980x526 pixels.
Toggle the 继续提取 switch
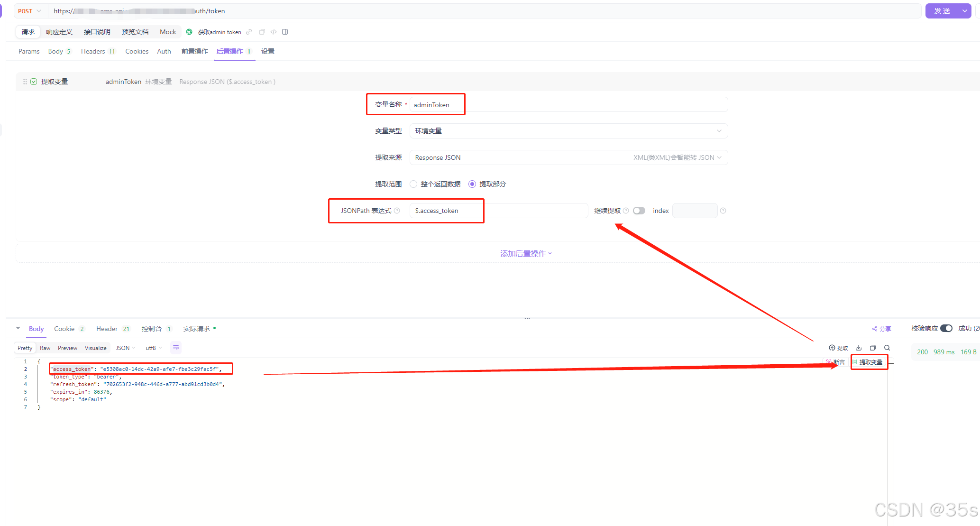639,211
